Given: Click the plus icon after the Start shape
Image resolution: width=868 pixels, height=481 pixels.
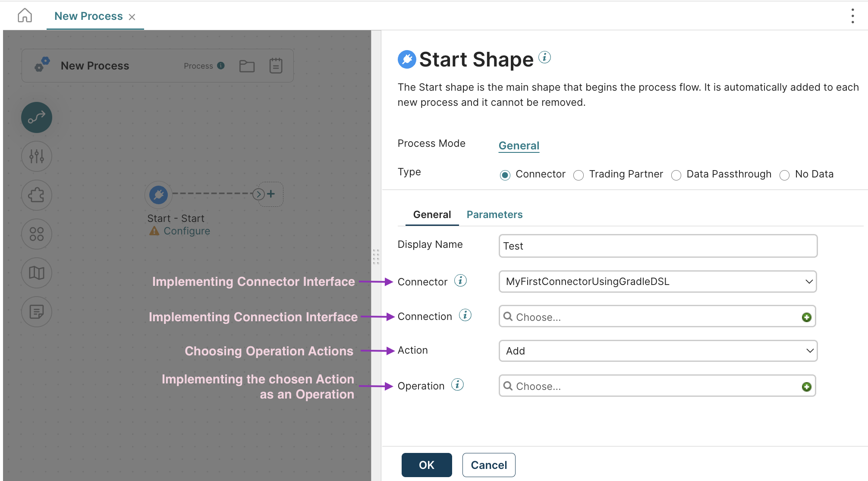Looking at the screenshot, I should point(271,194).
